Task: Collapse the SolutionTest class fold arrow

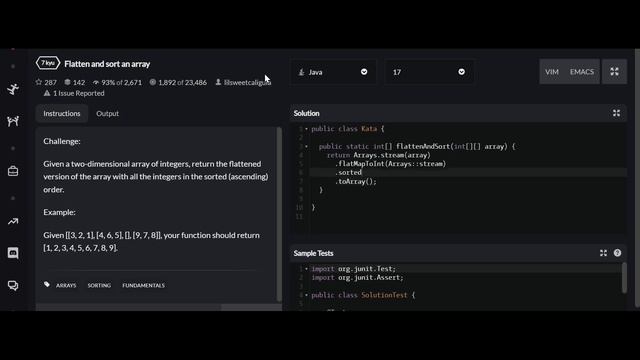Action: (x=307, y=295)
